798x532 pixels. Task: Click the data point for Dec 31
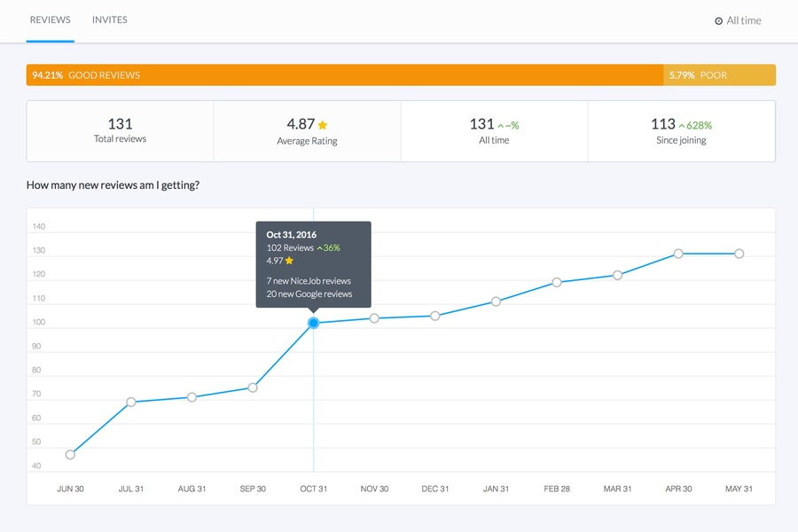pyautogui.click(x=435, y=317)
